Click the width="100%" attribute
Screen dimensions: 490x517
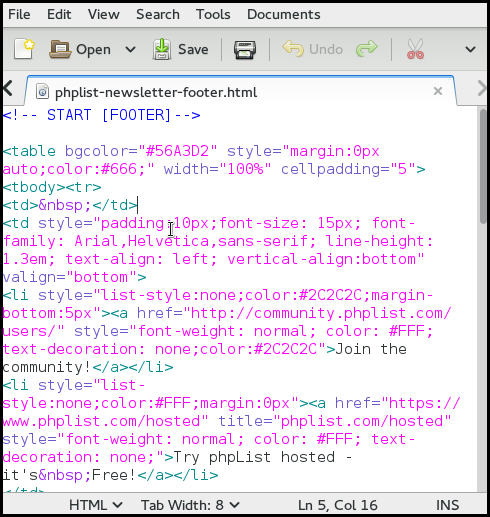[x=218, y=169]
